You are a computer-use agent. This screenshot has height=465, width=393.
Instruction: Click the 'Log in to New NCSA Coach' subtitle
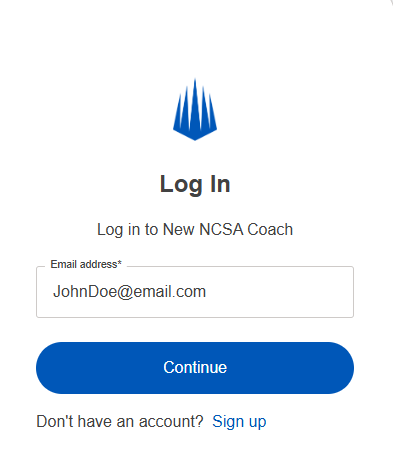click(195, 230)
